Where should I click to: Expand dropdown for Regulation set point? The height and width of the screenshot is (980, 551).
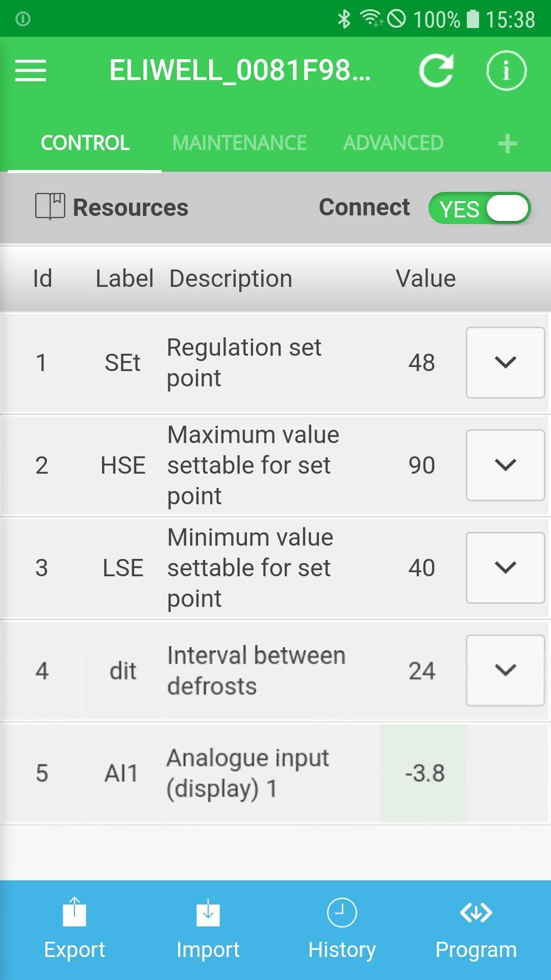(505, 362)
